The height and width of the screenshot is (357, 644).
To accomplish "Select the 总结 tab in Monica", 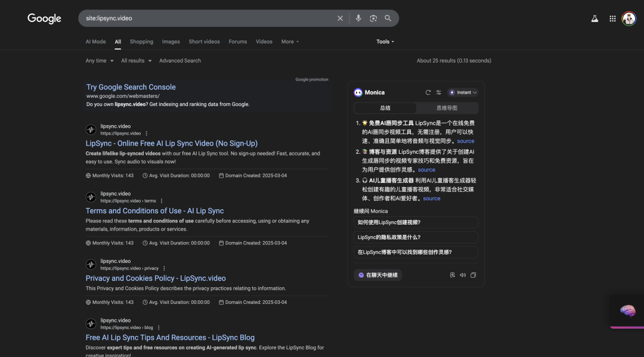I will (x=385, y=108).
